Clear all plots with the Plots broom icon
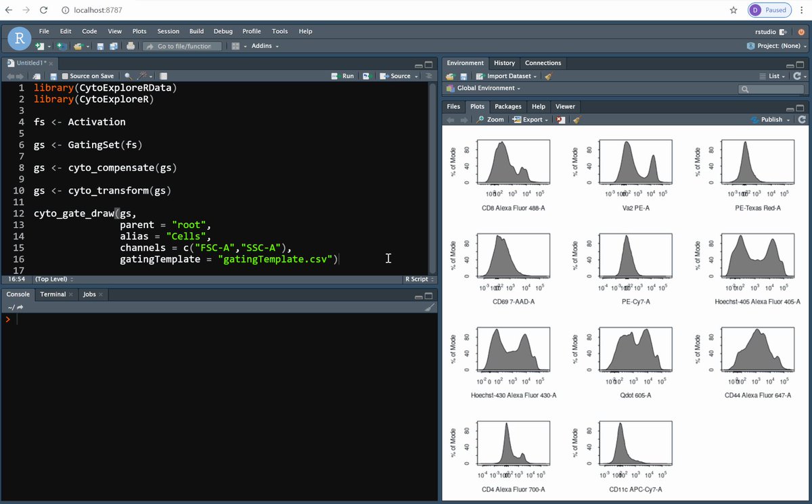 [x=577, y=120]
